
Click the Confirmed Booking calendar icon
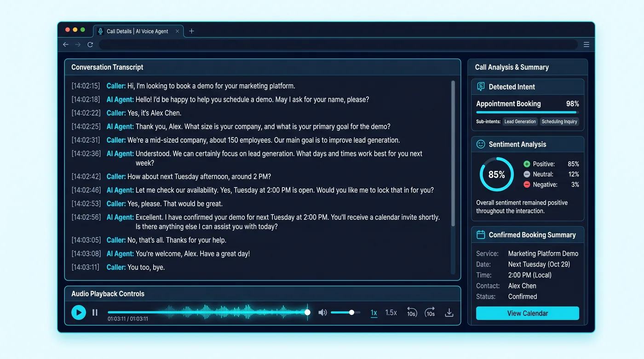481,235
